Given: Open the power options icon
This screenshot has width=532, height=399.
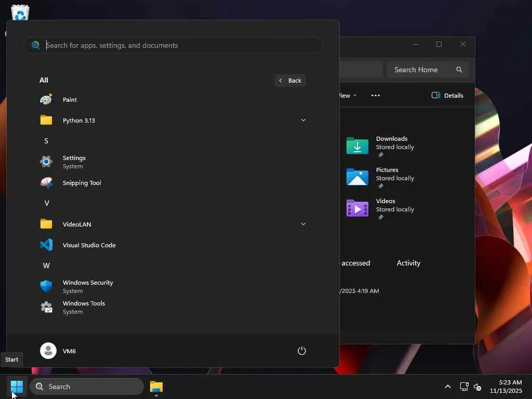Looking at the screenshot, I should coord(302,351).
